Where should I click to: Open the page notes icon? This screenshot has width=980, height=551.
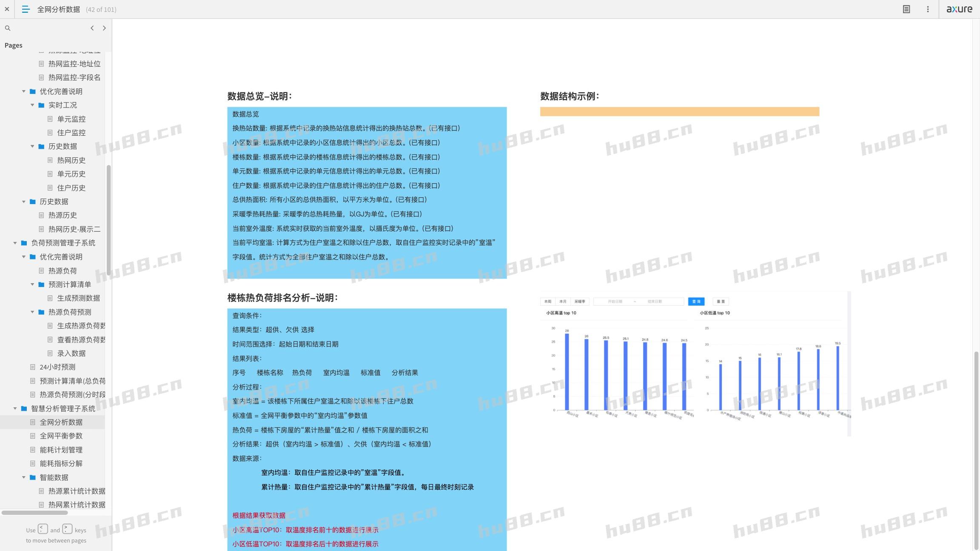tap(906, 9)
